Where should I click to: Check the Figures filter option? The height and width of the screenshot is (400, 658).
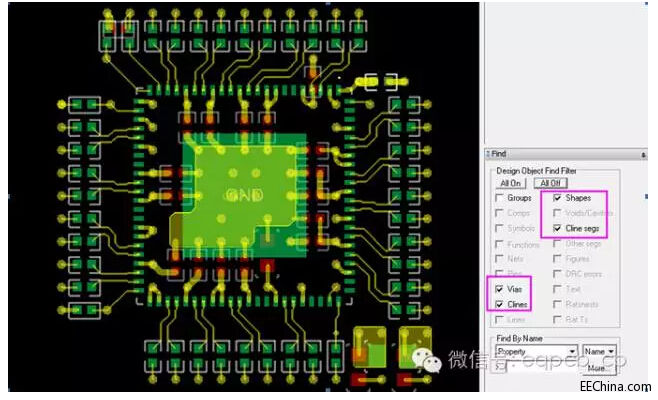point(558,258)
